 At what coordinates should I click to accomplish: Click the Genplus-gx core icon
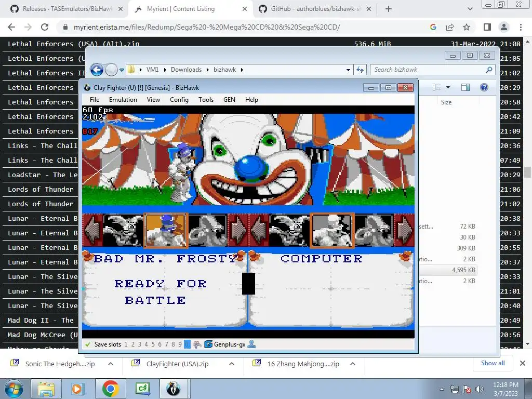point(208,344)
